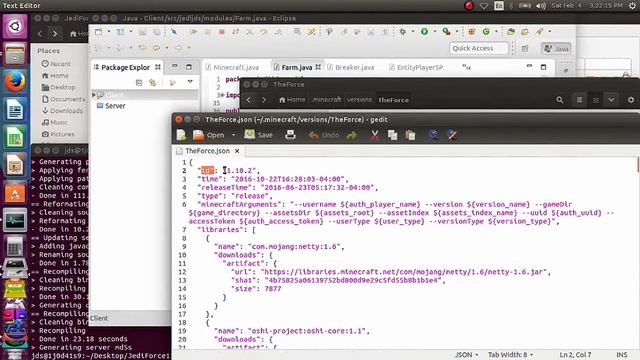This screenshot has height=360, width=640.
Task: Toggle Link with Editor in Package Explorer
Action: (153, 83)
